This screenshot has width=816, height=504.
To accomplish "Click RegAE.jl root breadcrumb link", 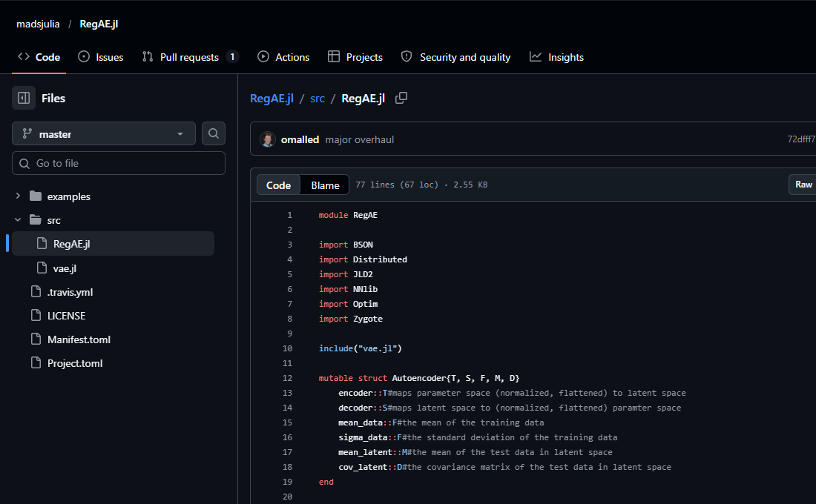I will 272,99.
